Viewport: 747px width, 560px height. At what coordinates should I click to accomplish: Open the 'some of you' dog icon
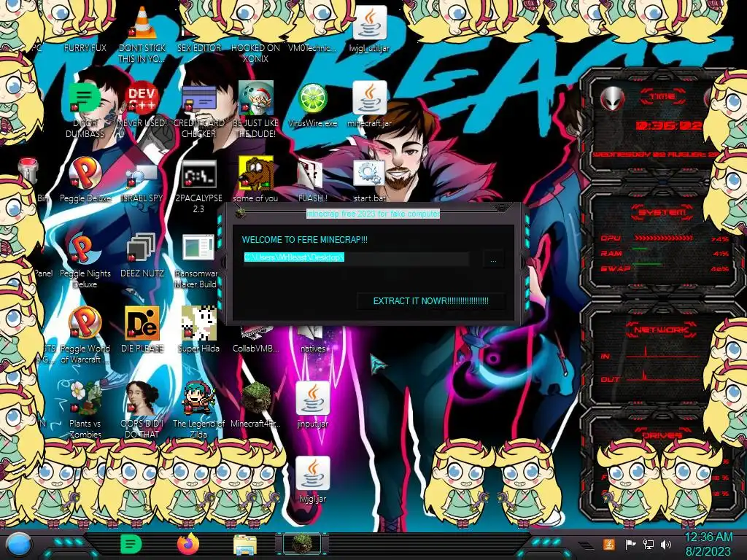[256, 172]
